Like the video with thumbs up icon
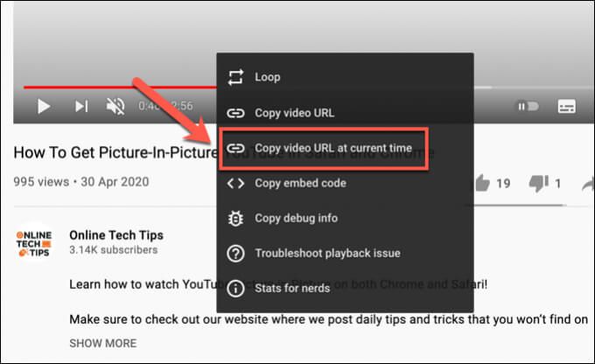This screenshot has height=364, width=595. click(482, 183)
